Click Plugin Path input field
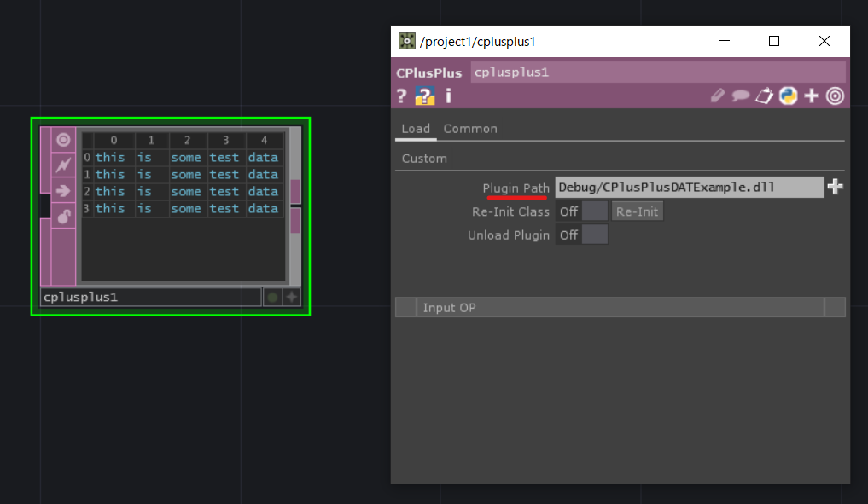This screenshot has height=504, width=868. point(690,187)
